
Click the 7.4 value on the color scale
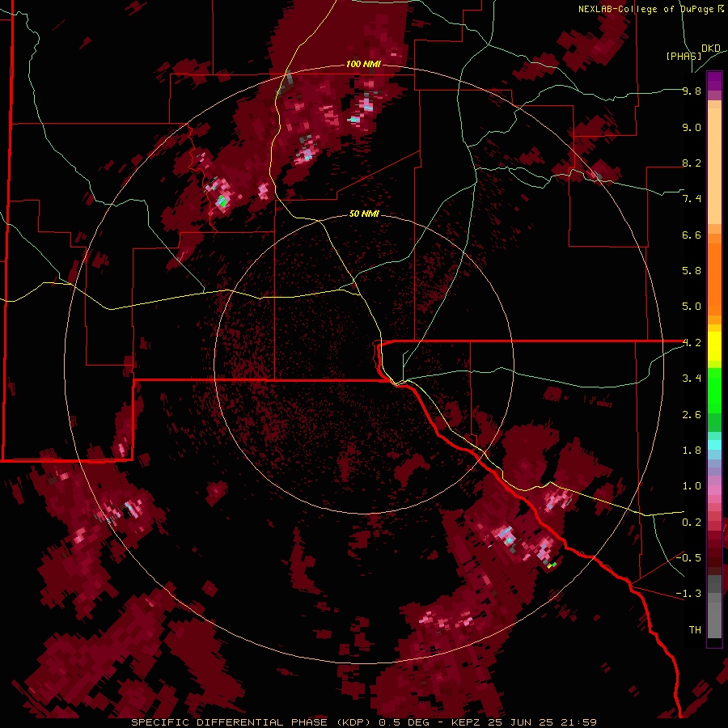point(692,199)
